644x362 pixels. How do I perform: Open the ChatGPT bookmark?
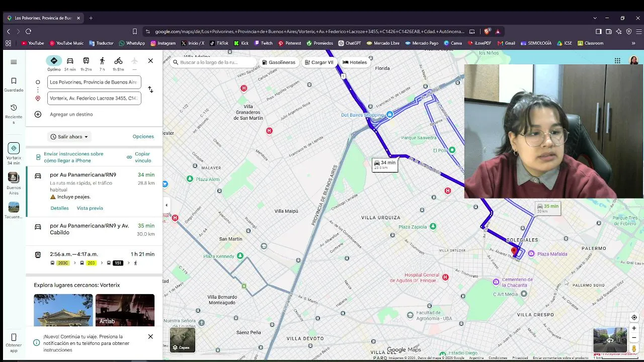click(350, 43)
